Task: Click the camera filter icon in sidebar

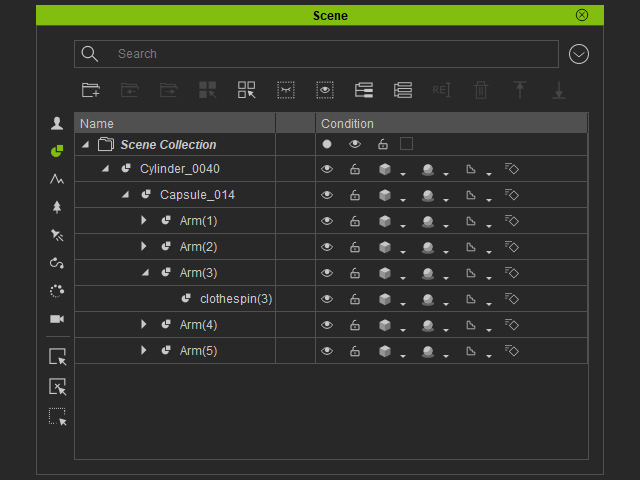Action: click(57, 319)
